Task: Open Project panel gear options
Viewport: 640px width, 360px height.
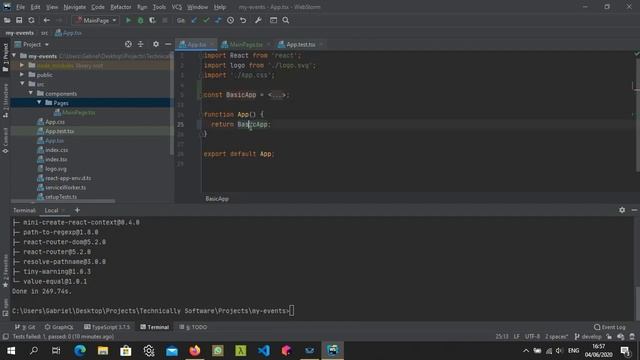Action: click(x=156, y=44)
